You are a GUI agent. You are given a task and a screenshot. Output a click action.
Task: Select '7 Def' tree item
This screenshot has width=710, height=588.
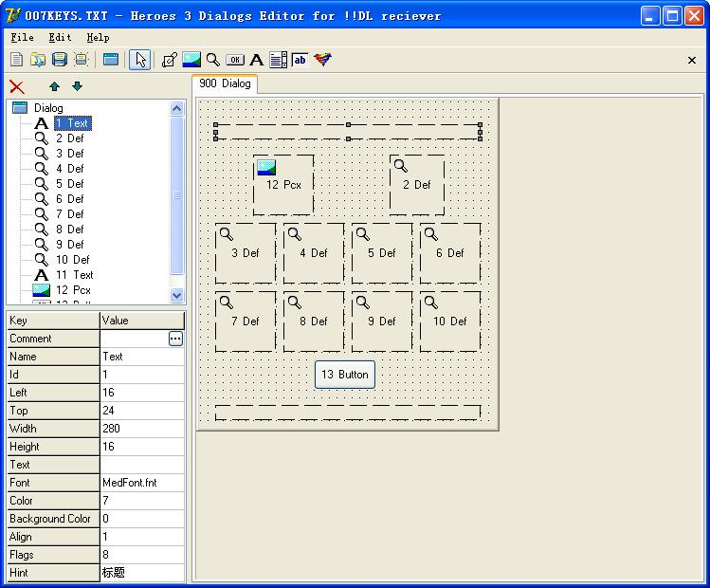[70, 214]
